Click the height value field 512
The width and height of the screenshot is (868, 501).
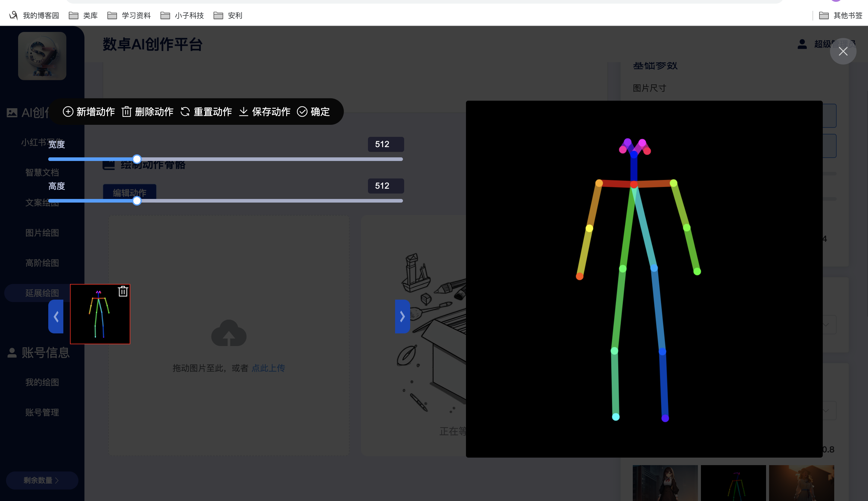[386, 186]
